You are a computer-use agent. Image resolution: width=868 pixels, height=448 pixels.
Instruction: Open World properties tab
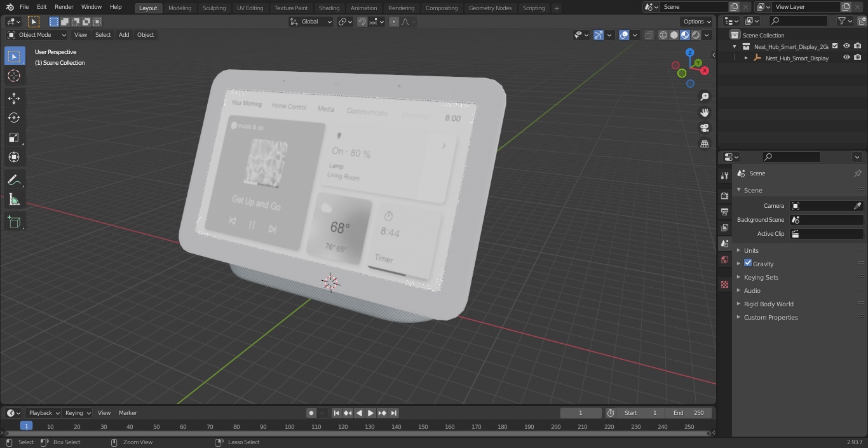pyautogui.click(x=724, y=259)
